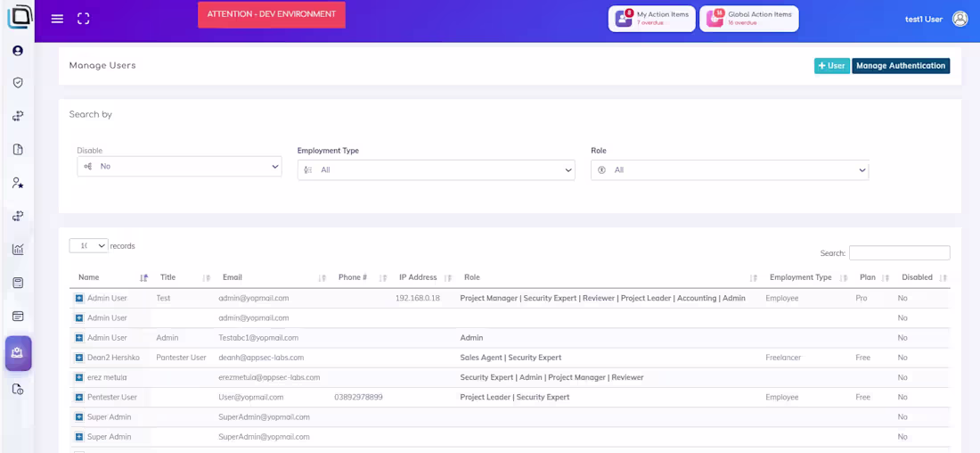Open the Global Action Items card

[x=748, y=19]
